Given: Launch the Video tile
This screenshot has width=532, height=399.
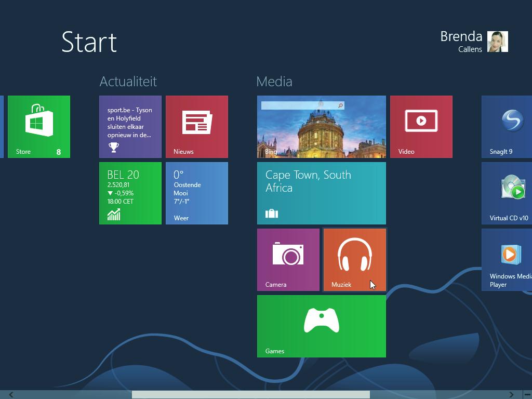Looking at the screenshot, I should (x=421, y=127).
